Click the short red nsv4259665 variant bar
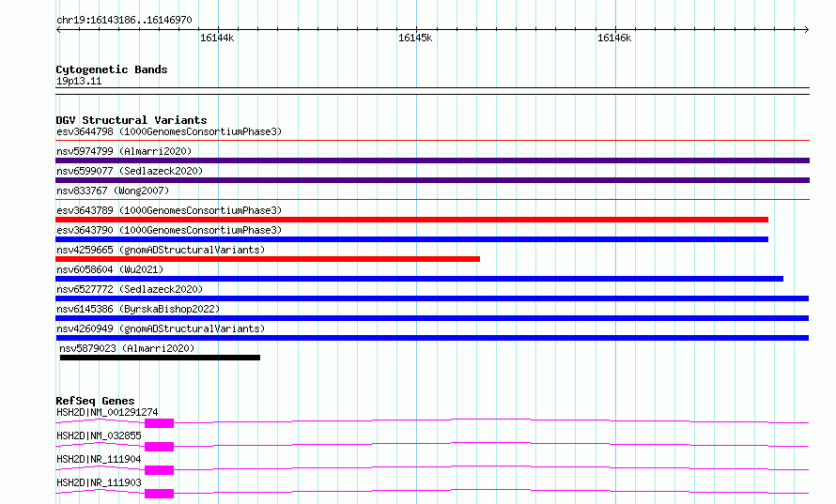 tap(268, 259)
